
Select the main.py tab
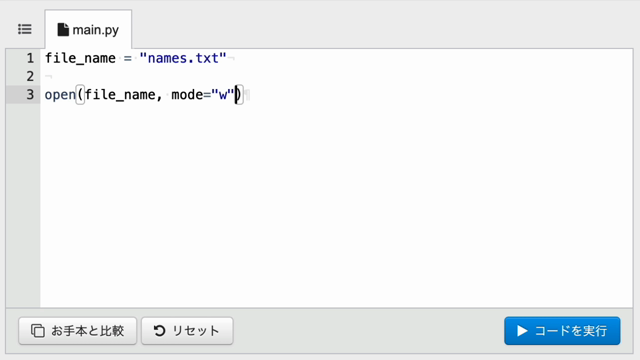click(88, 29)
